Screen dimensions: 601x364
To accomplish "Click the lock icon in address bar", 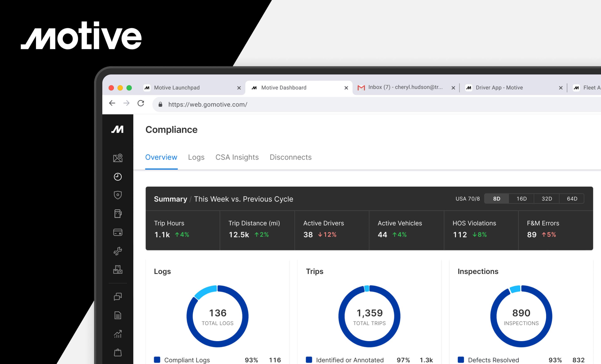I will (x=160, y=104).
